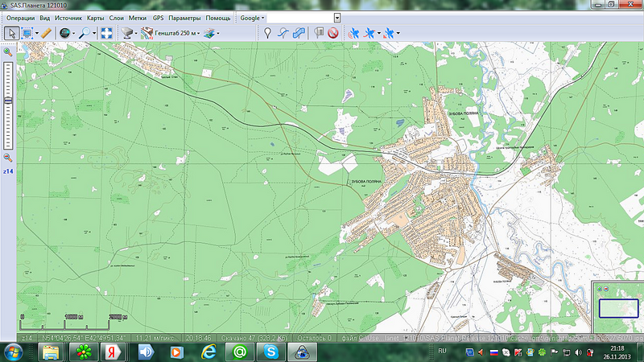Click the 11.21 м/пикс scale status entry
The height and width of the screenshot is (362, 644).
click(155, 338)
